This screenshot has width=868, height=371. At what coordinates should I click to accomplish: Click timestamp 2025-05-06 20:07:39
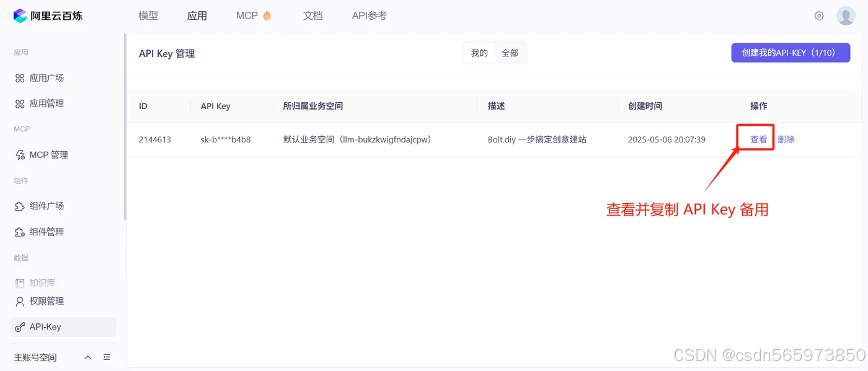[x=666, y=139]
